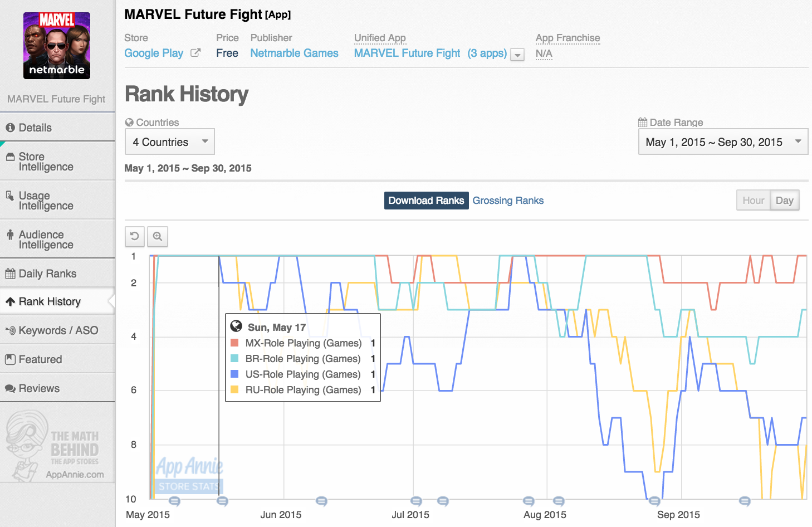Click the Sun, May 17 tooltip globe icon
Image resolution: width=812 pixels, height=527 pixels.
(236, 326)
